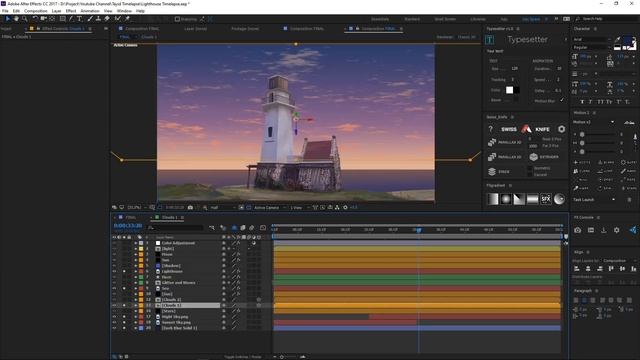
Task: Select the Unified Camera tool
Action: click(x=43, y=19)
